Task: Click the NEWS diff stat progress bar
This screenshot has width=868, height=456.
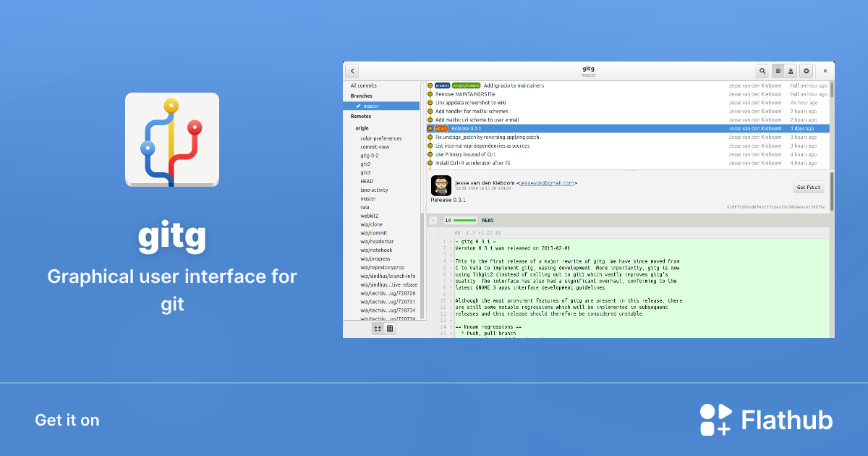Action: [x=465, y=220]
